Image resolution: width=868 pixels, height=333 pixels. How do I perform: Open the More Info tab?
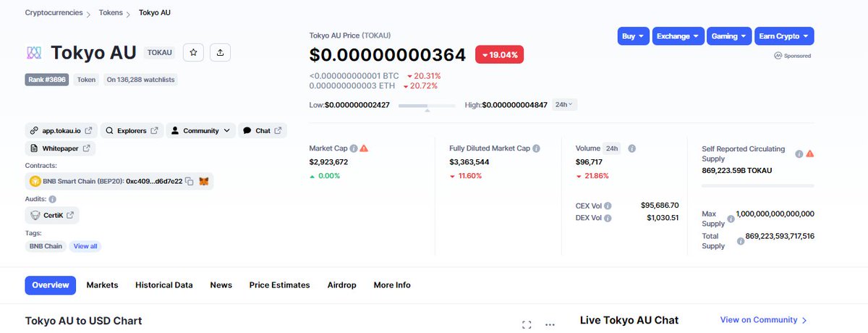[x=392, y=285]
